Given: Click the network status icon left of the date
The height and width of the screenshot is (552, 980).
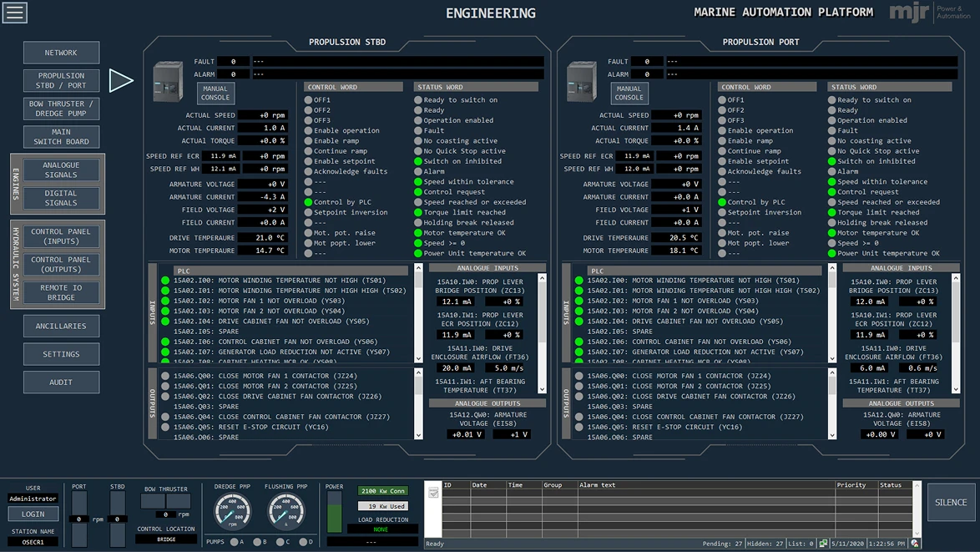Looking at the screenshot, I should tap(823, 544).
